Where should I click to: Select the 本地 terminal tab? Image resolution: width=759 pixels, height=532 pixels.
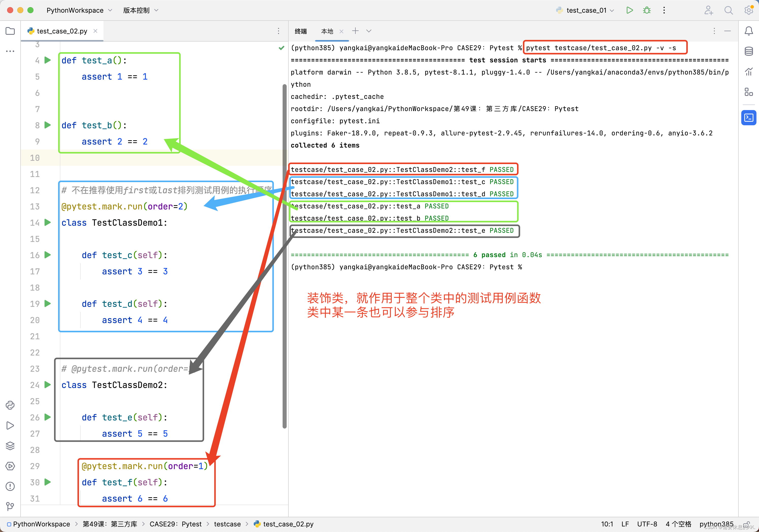(x=327, y=31)
